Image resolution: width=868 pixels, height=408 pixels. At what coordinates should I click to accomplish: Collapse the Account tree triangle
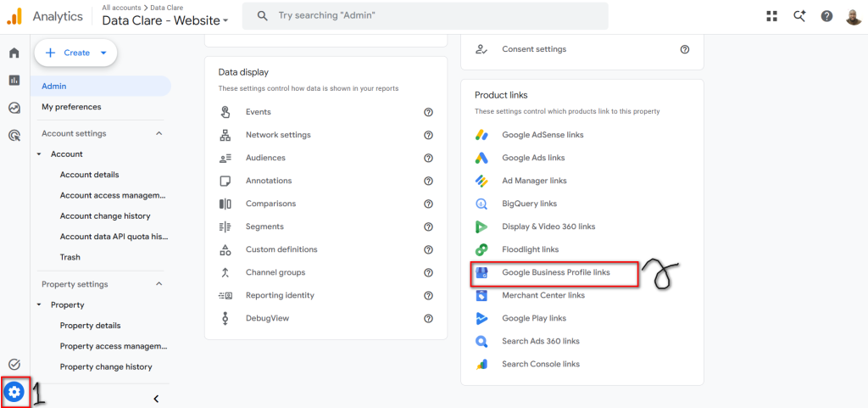[x=39, y=154]
